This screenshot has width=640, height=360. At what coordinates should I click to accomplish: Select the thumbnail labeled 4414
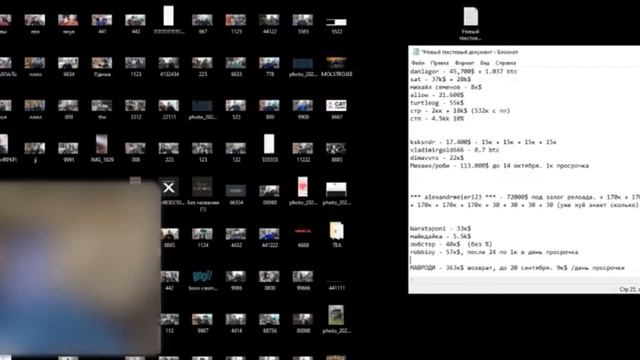(236, 323)
